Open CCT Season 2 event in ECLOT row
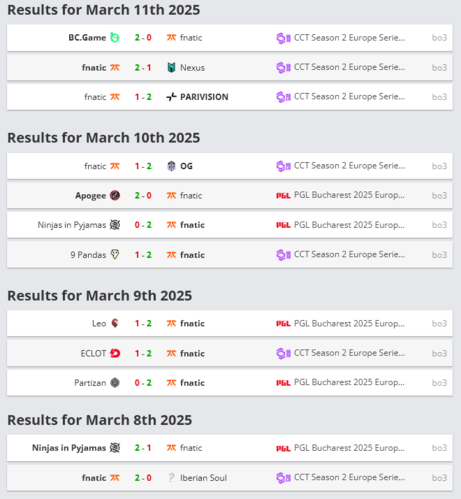 pos(349,353)
